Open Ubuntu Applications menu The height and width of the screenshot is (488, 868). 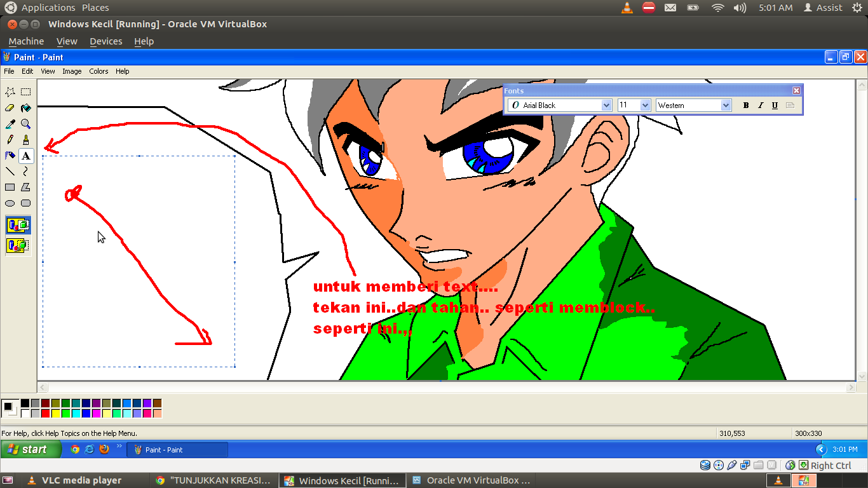[48, 8]
